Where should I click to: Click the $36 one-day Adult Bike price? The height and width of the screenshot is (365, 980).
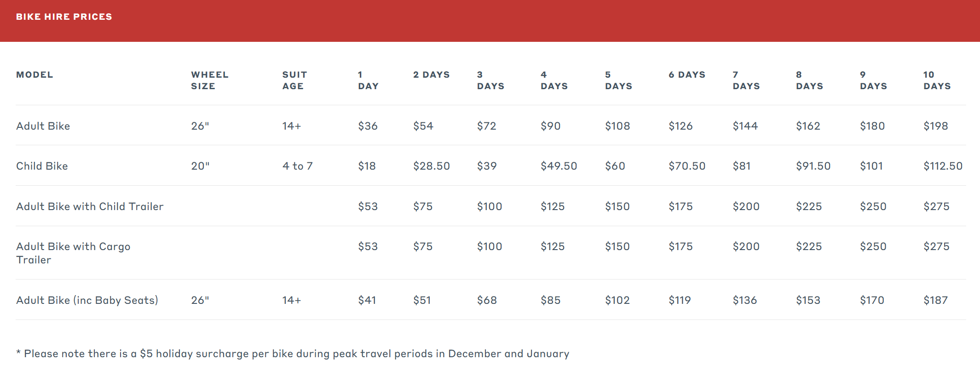click(368, 126)
